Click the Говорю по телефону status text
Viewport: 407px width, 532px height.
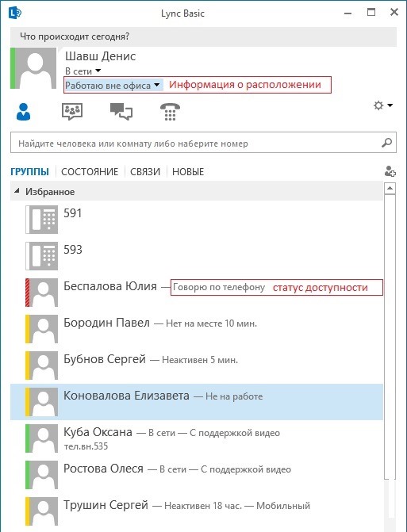[x=219, y=287]
